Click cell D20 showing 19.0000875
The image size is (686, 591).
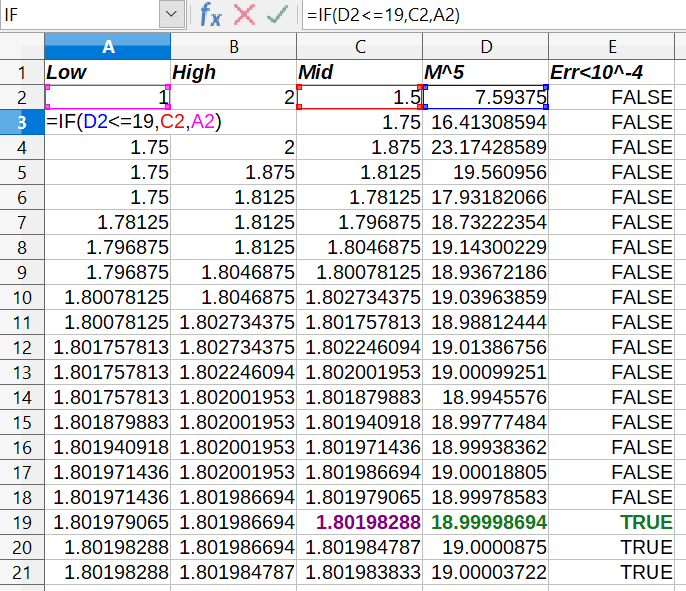(486, 547)
